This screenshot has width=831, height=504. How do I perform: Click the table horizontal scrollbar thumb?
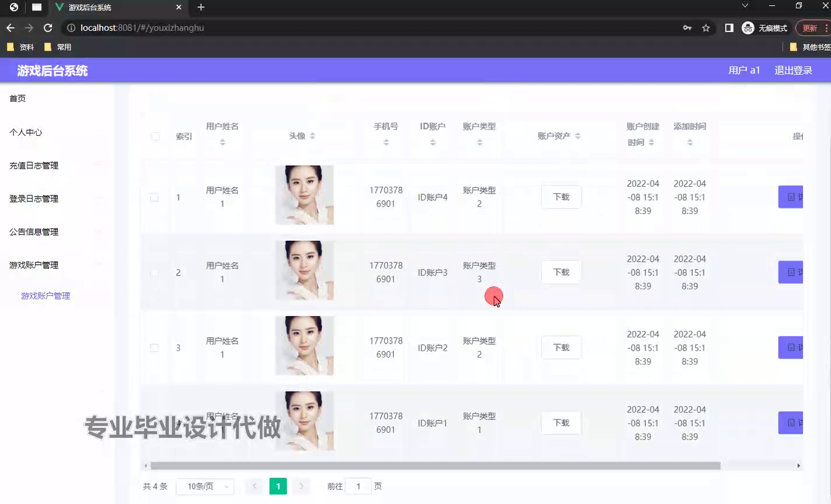[435, 466]
